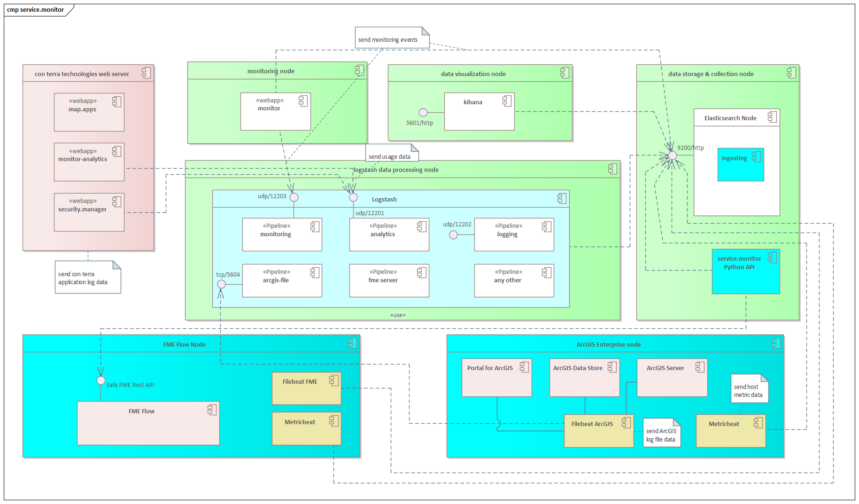Click component icon of Portal for ArcGIS

524,367
